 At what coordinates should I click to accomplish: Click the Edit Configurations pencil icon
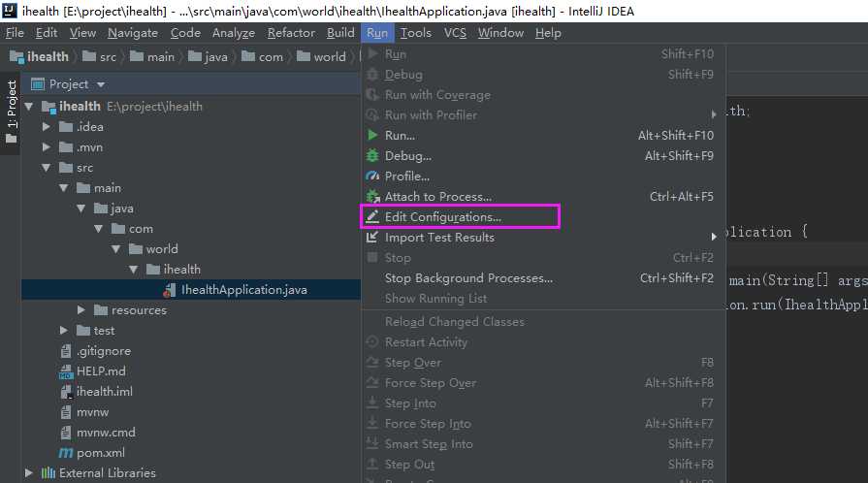(x=372, y=217)
